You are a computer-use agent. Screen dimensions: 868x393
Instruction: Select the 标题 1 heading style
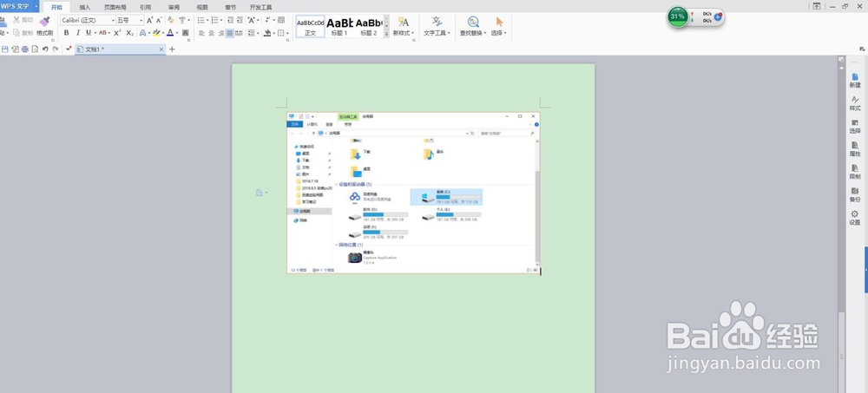pyautogui.click(x=339, y=27)
